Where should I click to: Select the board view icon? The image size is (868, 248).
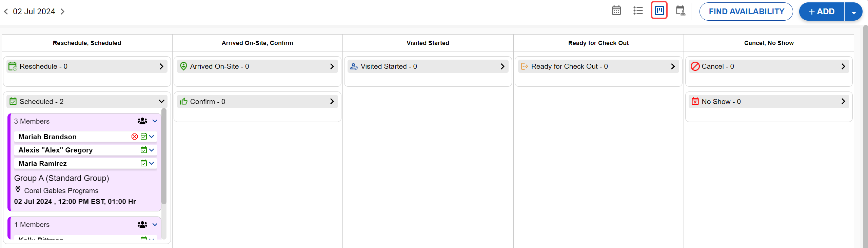coord(659,11)
